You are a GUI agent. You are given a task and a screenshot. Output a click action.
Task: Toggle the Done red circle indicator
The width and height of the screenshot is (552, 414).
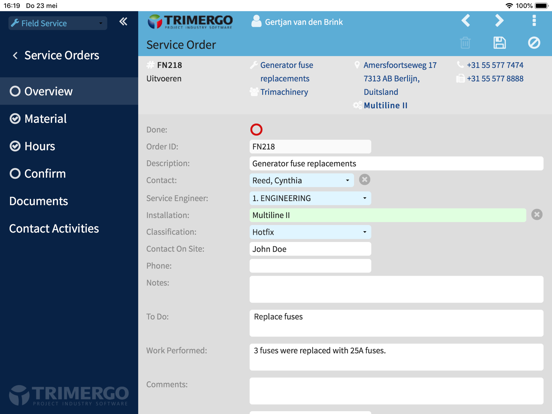click(256, 130)
